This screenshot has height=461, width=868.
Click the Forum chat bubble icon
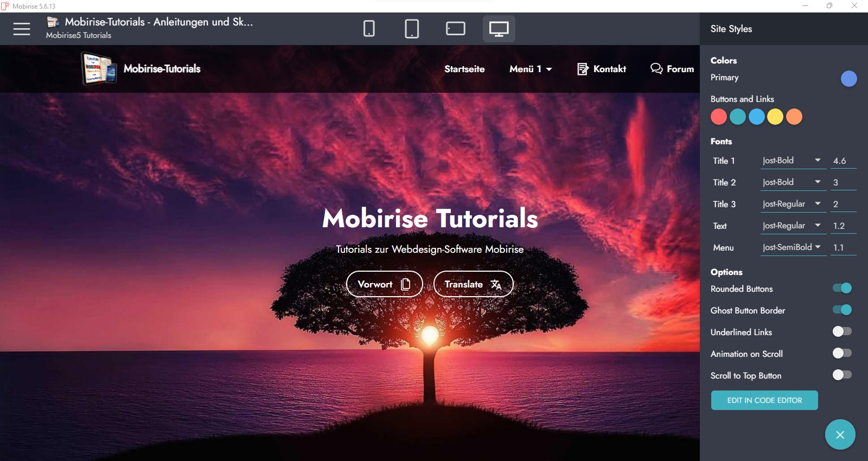pyautogui.click(x=656, y=69)
